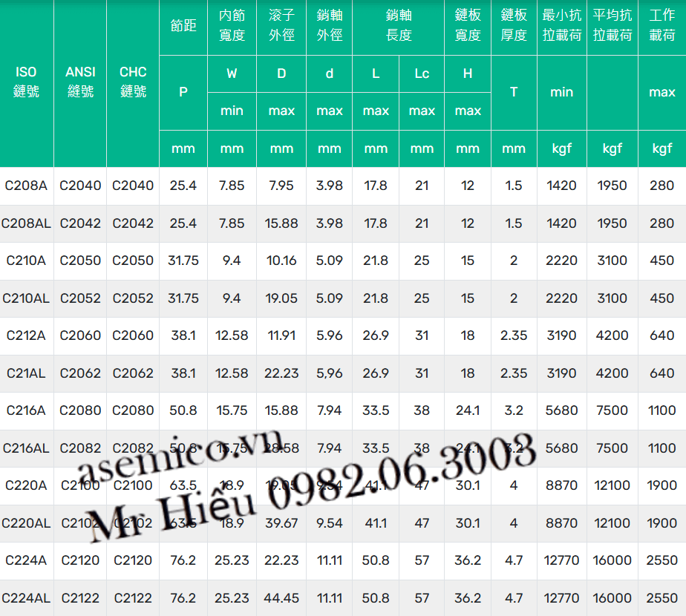
Task: Click the ISO 鏈號 column header
Action: [x=27, y=82]
